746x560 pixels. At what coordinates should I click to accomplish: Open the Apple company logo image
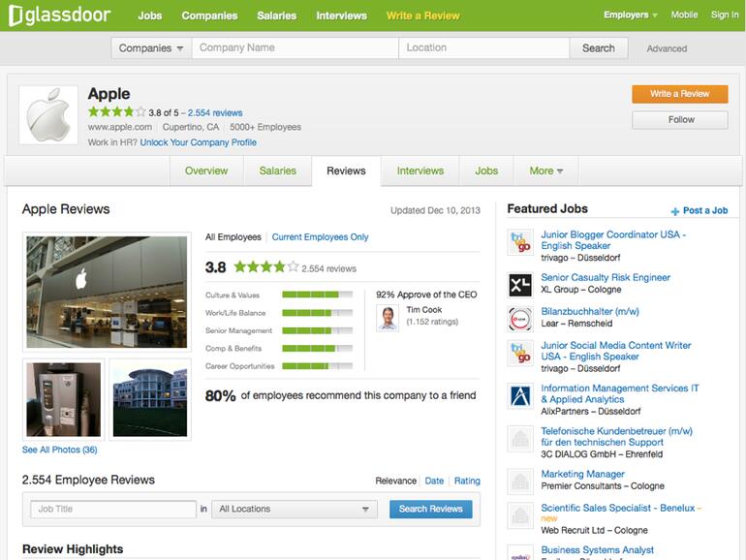click(x=48, y=115)
